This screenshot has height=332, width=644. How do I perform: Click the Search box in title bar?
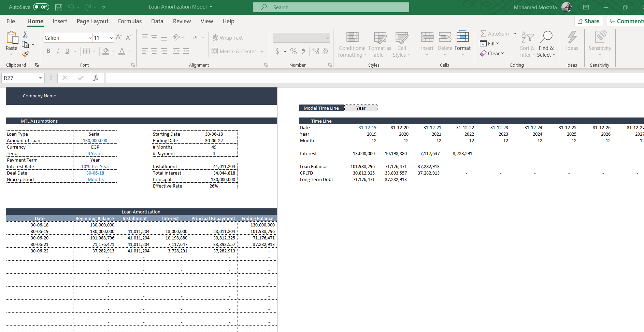pos(331,7)
